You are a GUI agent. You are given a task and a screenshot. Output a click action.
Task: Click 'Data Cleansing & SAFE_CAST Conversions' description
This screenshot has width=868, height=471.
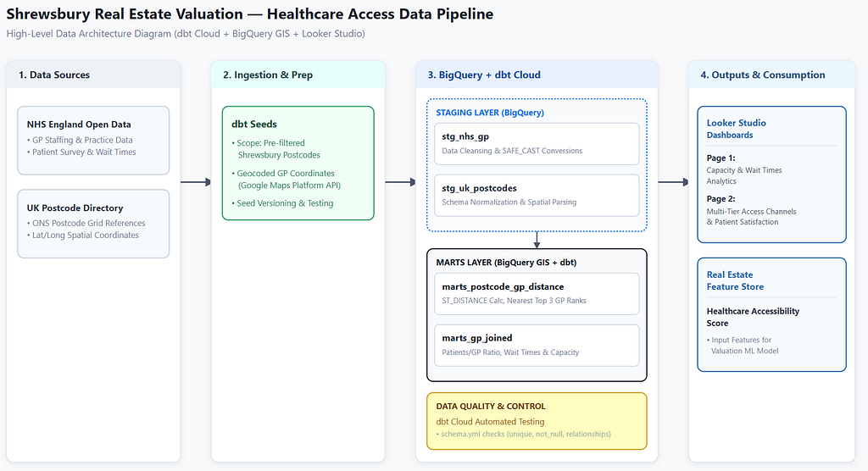click(512, 151)
